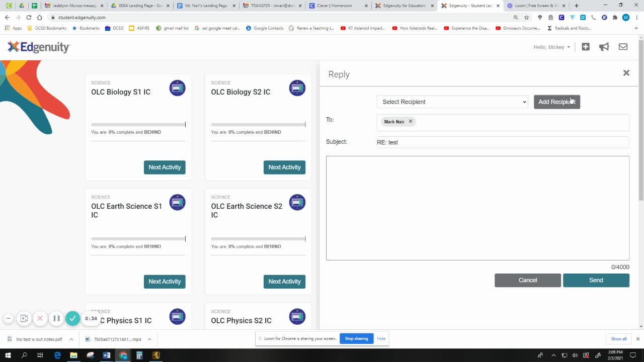Open the new message plus icon
644x362 pixels.
(585, 46)
